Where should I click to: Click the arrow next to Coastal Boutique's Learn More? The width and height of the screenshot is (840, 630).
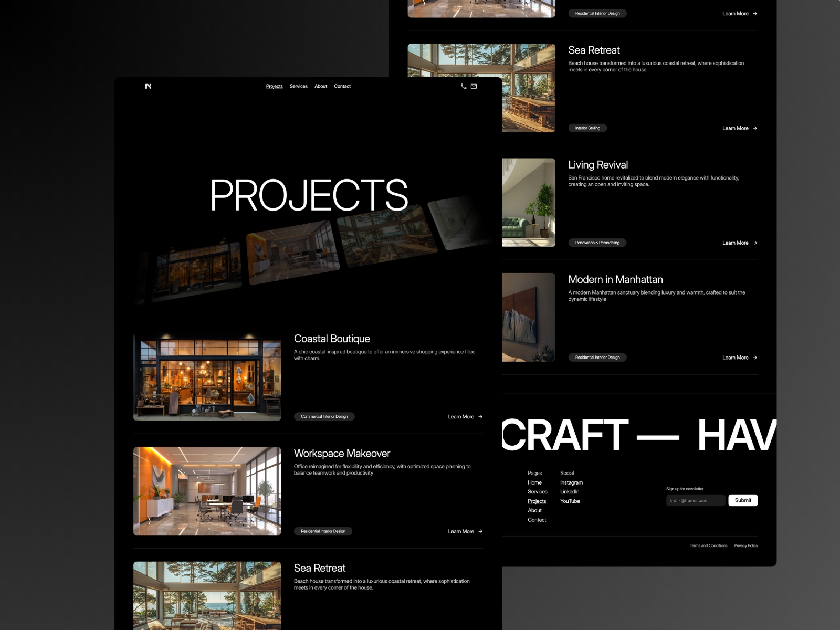point(480,416)
